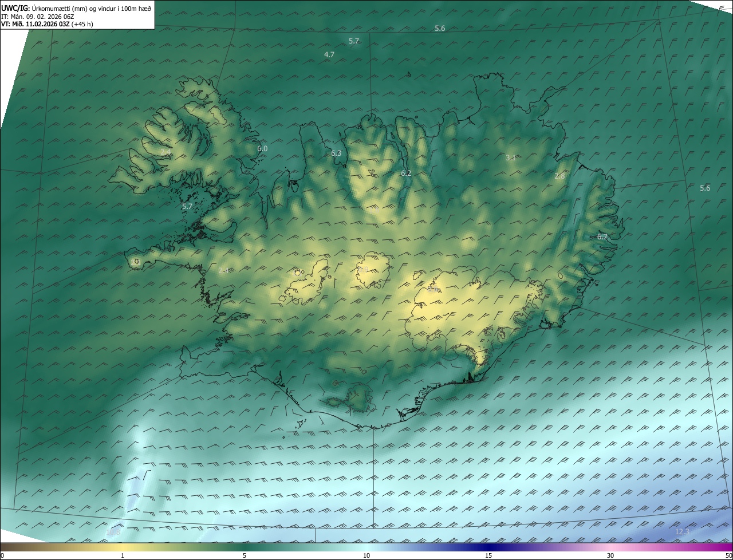Click the 6.3 precipitation value label

(336, 153)
